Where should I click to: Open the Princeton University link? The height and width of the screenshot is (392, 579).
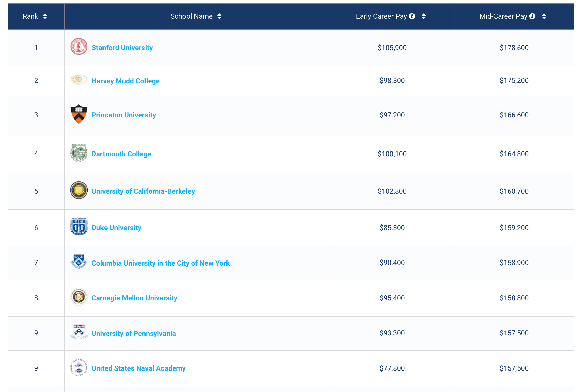pyautogui.click(x=124, y=115)
